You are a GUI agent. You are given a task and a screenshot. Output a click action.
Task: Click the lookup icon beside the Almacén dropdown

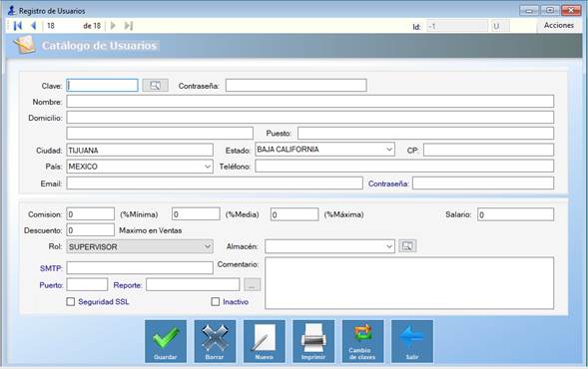point(407,246)
